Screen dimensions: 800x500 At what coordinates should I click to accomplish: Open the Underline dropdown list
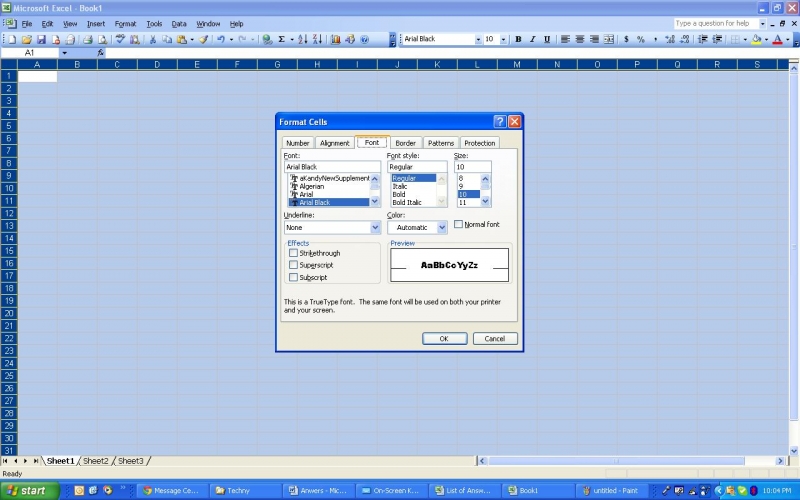point(375,227)
